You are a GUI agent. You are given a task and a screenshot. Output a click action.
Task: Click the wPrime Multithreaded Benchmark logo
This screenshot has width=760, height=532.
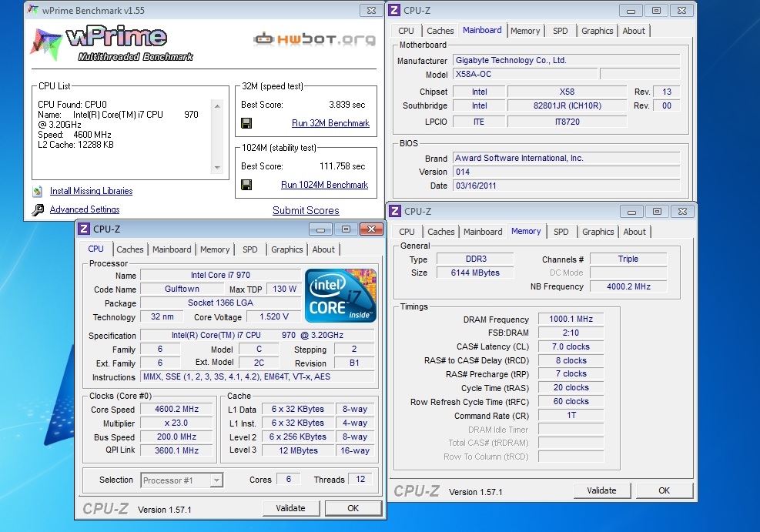pos(112,43)
